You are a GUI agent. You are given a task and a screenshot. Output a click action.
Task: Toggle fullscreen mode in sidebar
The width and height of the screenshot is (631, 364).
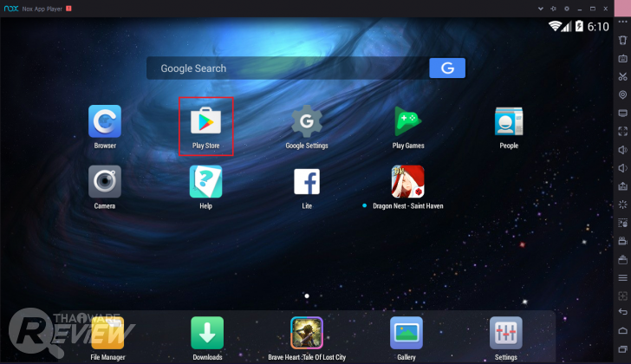(622, 132)
